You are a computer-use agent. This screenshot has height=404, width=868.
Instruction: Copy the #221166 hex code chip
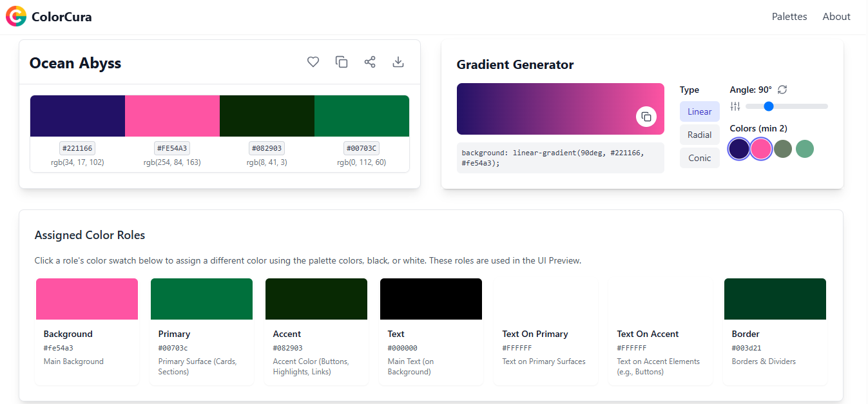[x=77, y=148]
